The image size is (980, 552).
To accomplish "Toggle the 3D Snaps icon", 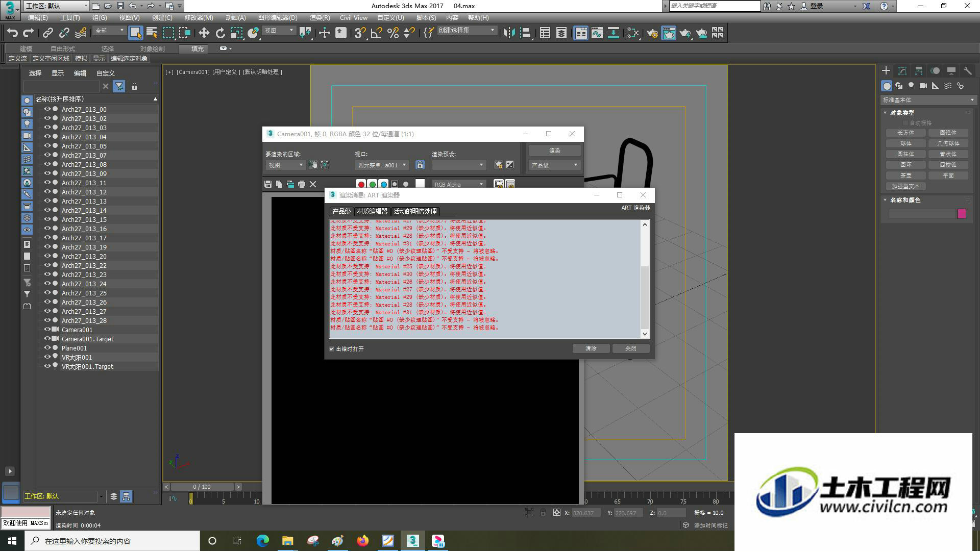I will (360, 33).
